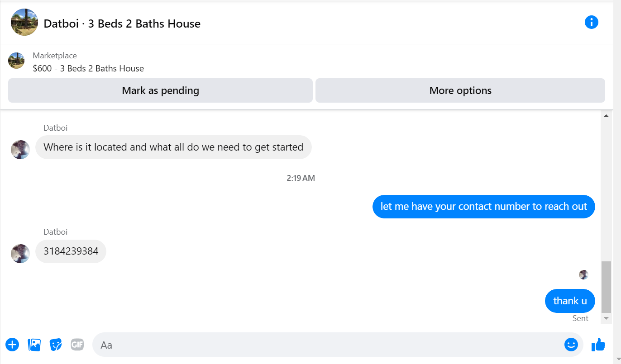Click the chat scrollbar thumb
Image resolution: width=621 pixels, height=364 pixels.
(x=607, y=287)
